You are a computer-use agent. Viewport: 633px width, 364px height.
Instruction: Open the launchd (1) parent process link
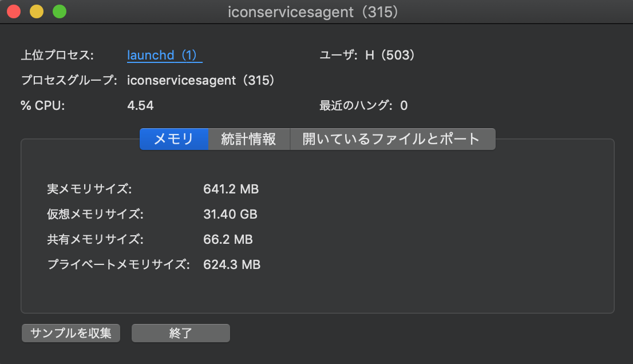pyautogui.click(x=164, y=56)
